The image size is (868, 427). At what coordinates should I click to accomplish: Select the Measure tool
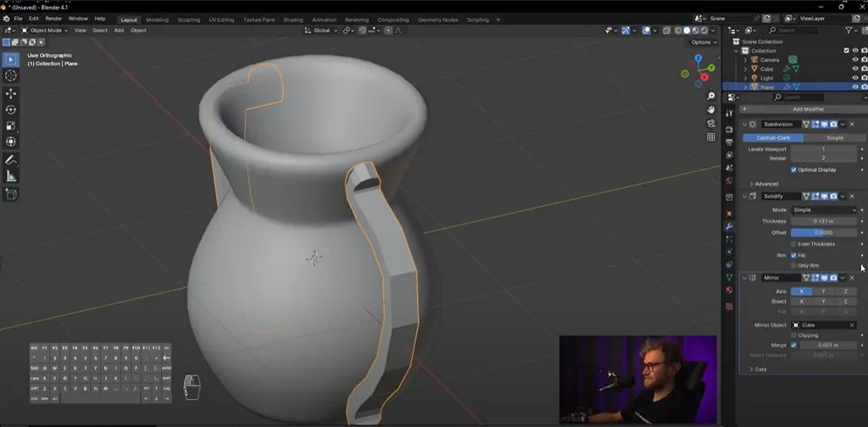10,176
